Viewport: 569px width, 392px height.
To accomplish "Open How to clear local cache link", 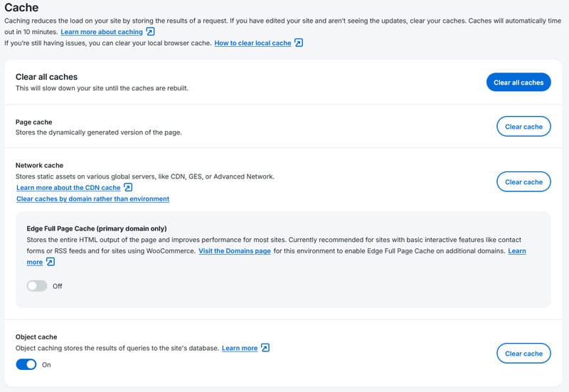I will tap(252, 43).
